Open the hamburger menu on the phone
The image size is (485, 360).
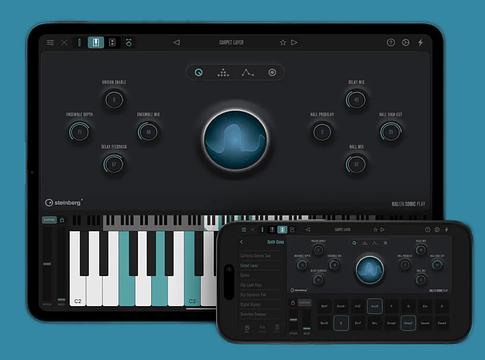point(244,230)
